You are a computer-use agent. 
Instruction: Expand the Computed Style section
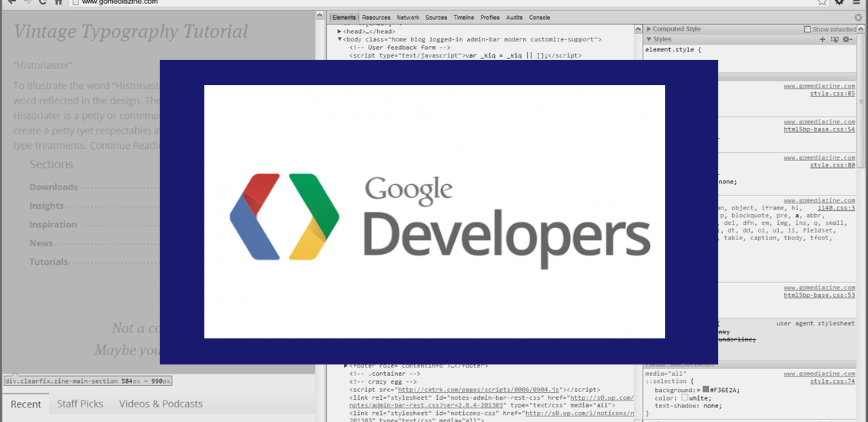(x=649, y=29)
